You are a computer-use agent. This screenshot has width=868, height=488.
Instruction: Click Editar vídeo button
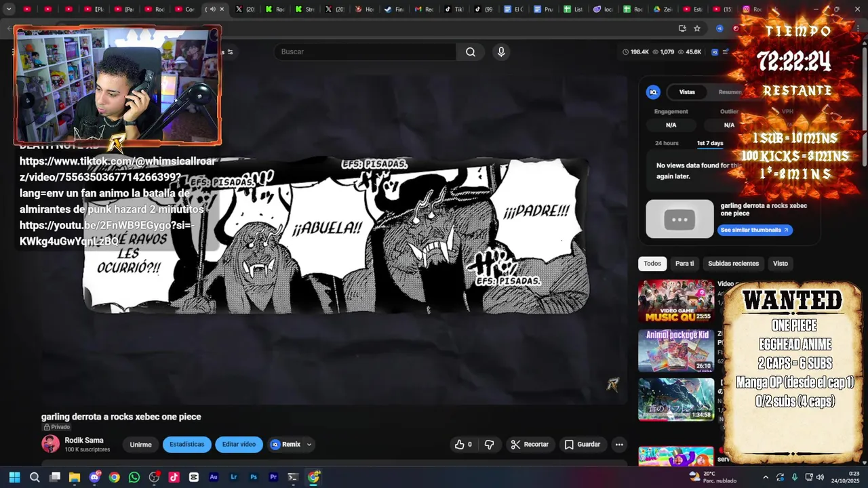tap(239, 445)
